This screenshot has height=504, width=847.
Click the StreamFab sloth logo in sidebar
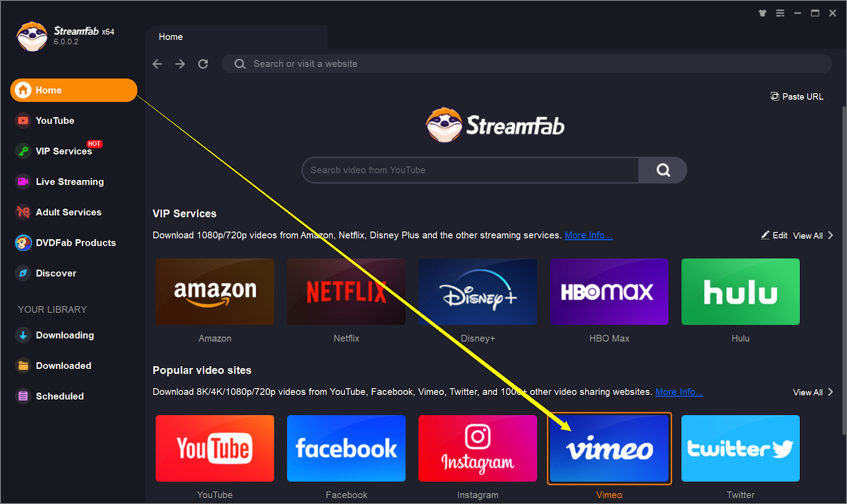coord(32,37)
